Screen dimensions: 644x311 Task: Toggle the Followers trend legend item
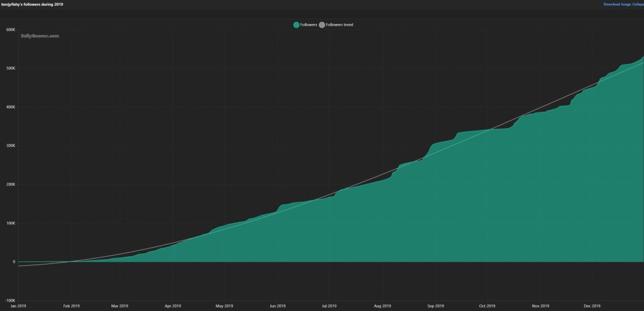336,25
